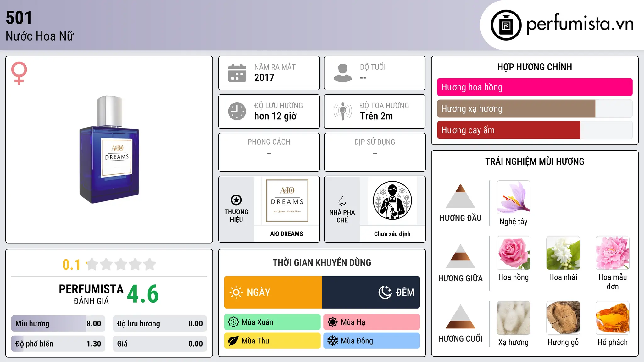Click the flower icon in Mùa Xuân
This screenshot has height=362, width=644.
point(233,322)
